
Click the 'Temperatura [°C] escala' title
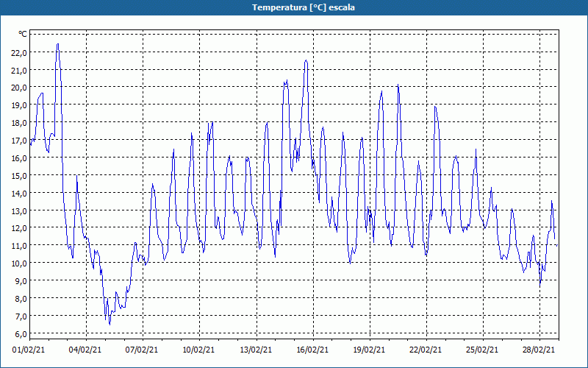303,7
